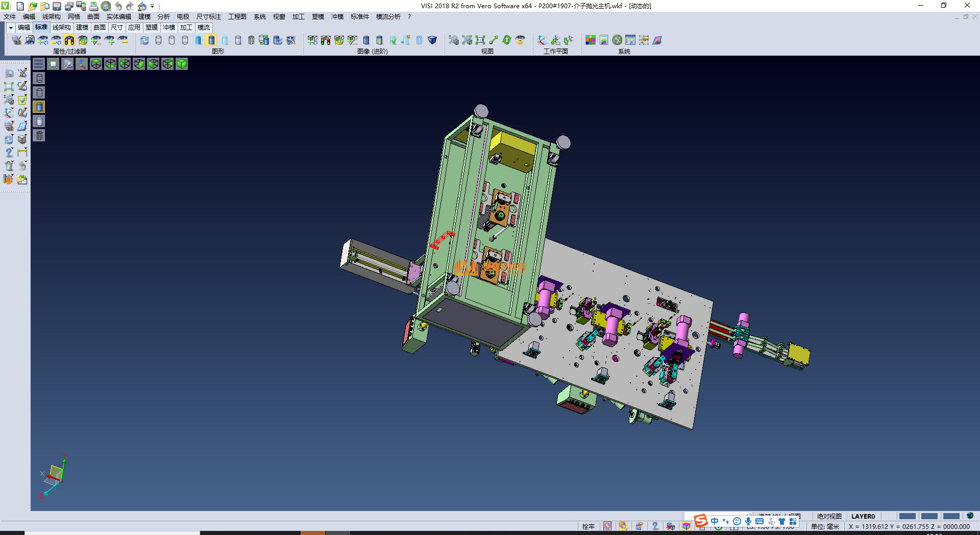
Task: Expand the quick access toolbar dropdown arrow
Action: (153, 6)
